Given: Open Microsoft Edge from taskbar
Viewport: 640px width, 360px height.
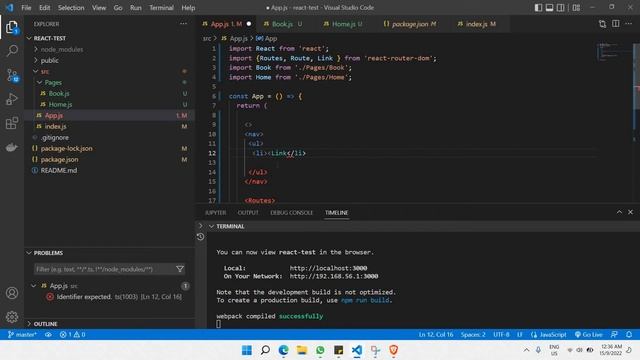Looking at the screenshot, I should click(283, 350).
